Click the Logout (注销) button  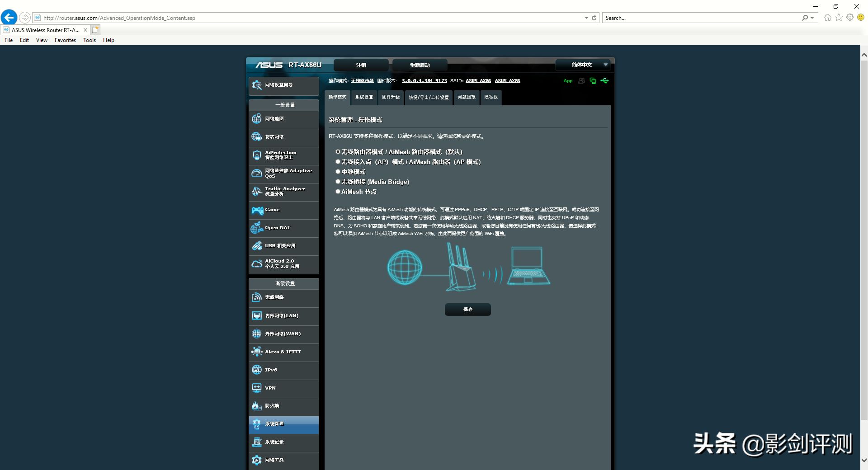coord(361,65)
